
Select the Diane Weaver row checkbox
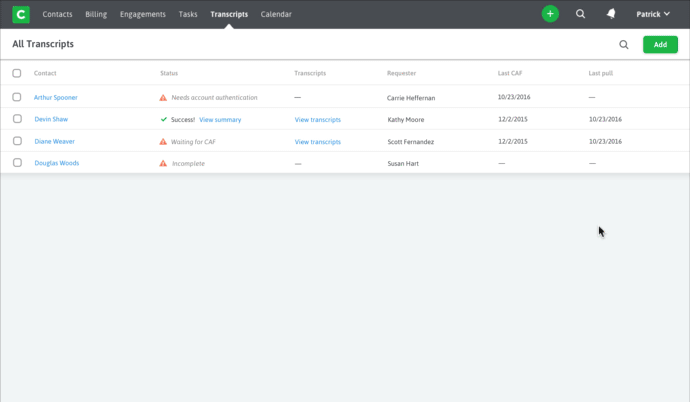[x=17, y=141]
